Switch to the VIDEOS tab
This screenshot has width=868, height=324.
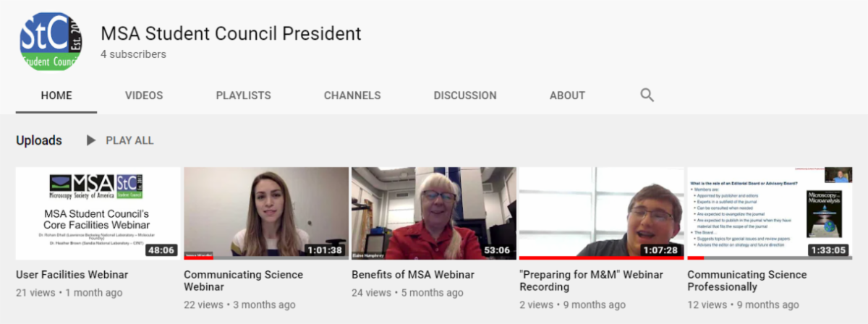[144, 95]
